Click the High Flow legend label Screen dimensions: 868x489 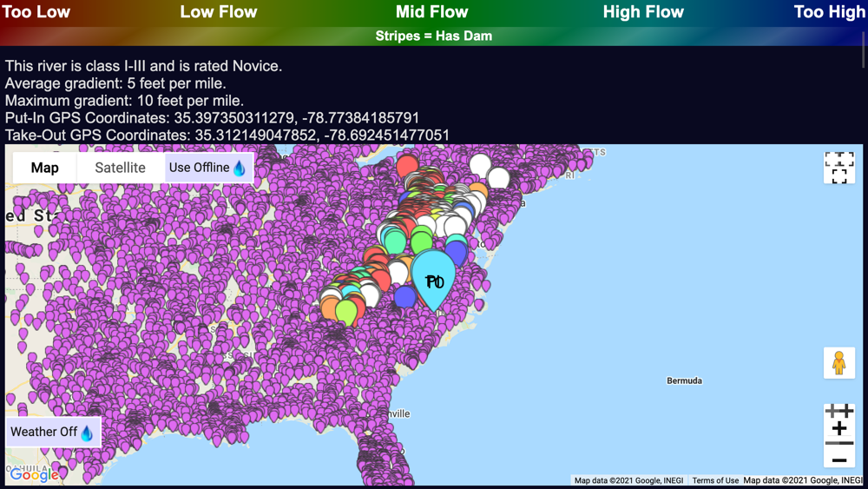[x=643, y=12]
